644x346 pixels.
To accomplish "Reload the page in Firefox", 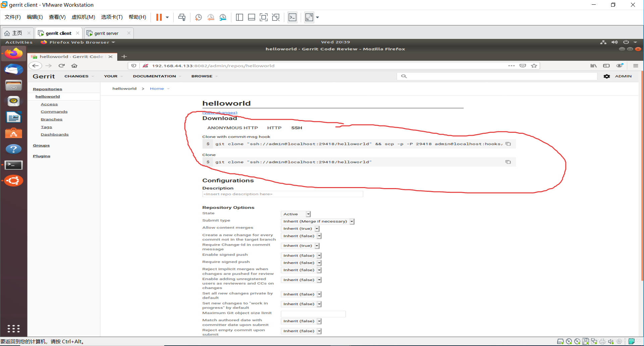I will [x=62, y=66].
